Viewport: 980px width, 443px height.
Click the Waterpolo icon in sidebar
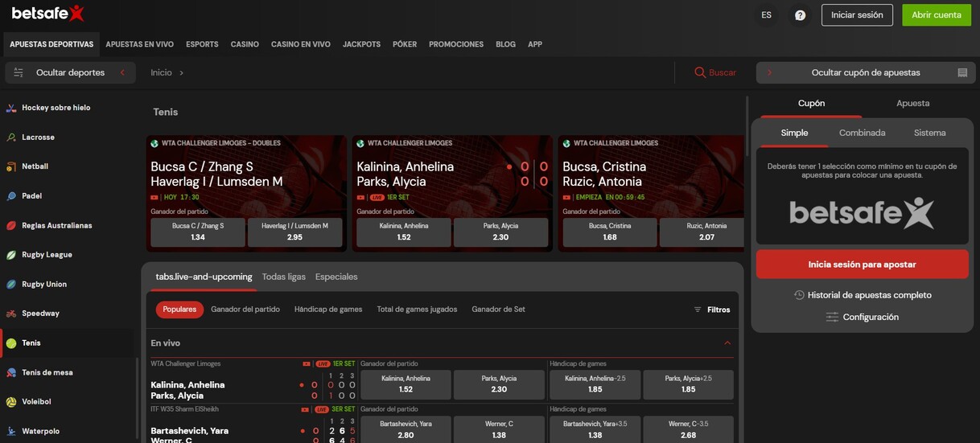tap(11, 432)
